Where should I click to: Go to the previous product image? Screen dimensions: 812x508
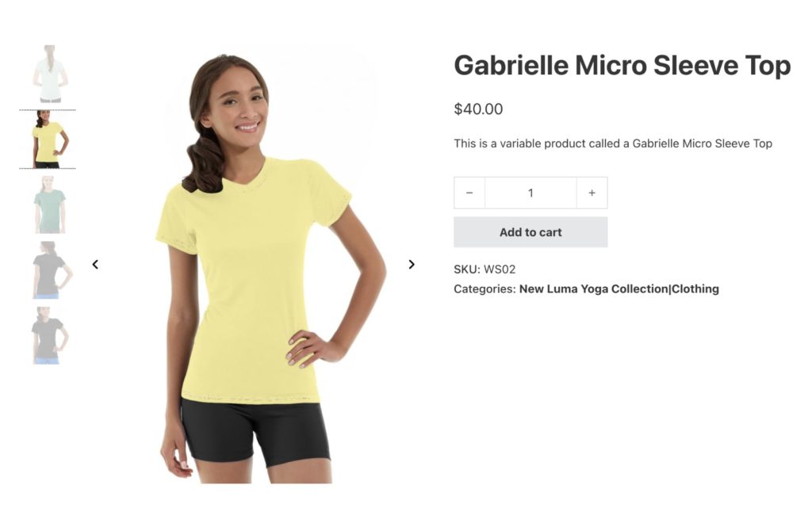tap(95, 265)
